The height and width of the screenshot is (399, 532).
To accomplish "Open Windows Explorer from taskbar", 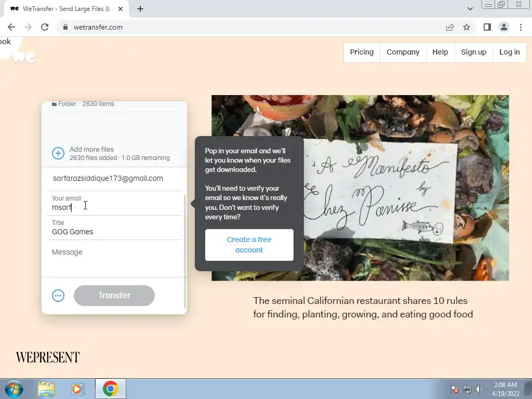I will click(x=46, y=389).
